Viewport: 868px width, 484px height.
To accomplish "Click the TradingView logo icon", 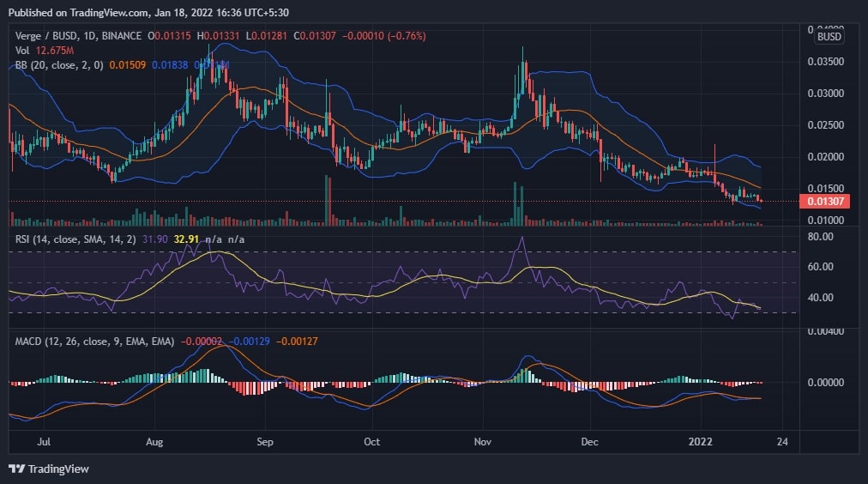I will point(16,469).
